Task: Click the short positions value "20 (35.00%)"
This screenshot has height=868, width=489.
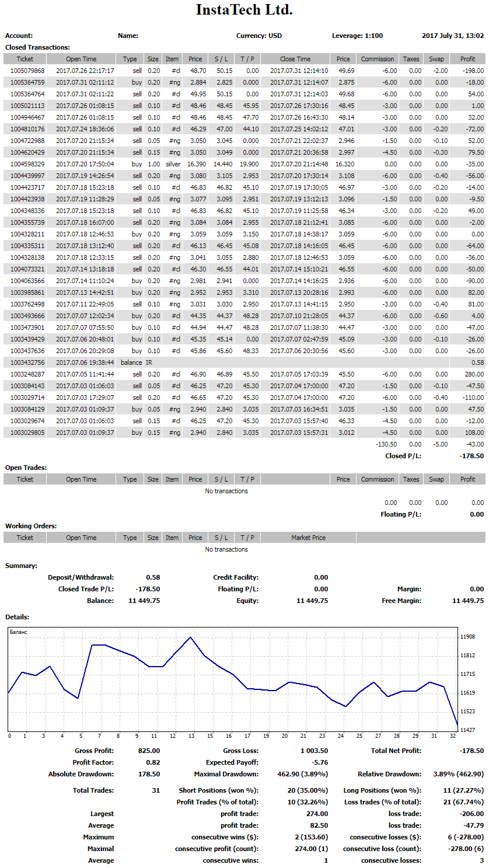Action: pyautogui.click(x=309, y=790)
